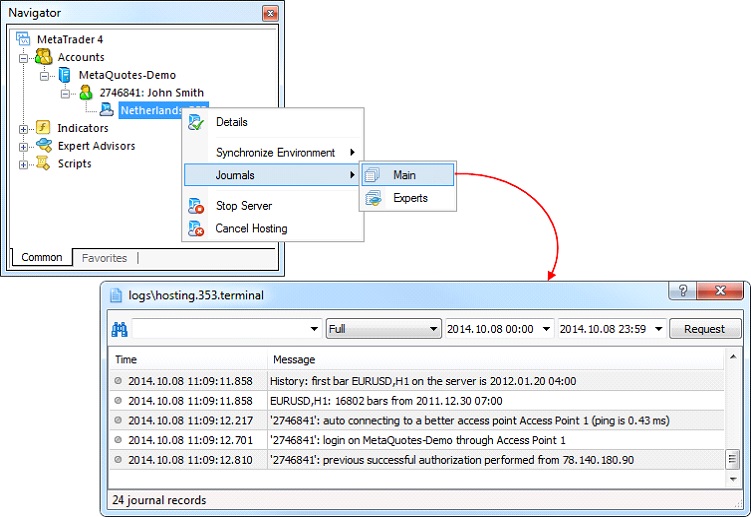This screenshot has height=517, width=751.
Task: Click the help question mark button
Action: point(683,292)
